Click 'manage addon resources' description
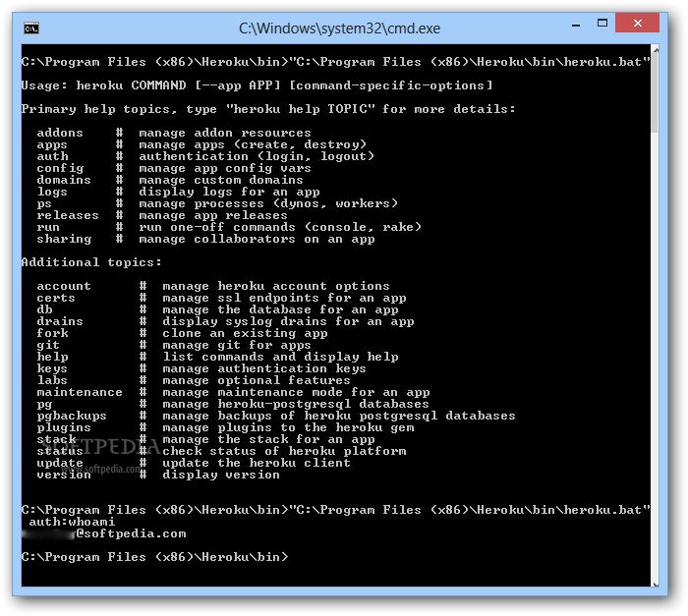Screen dimensions: 688x616 tap(225, 133)
